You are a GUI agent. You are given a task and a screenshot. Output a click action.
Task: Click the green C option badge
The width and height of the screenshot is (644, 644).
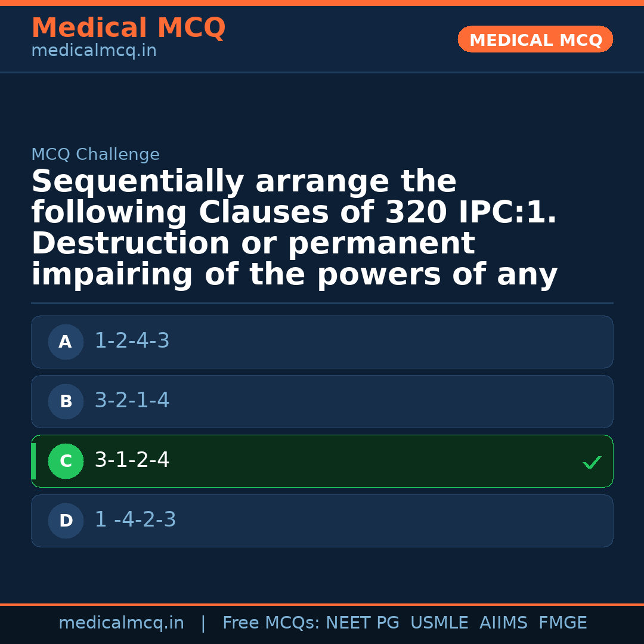66,461
